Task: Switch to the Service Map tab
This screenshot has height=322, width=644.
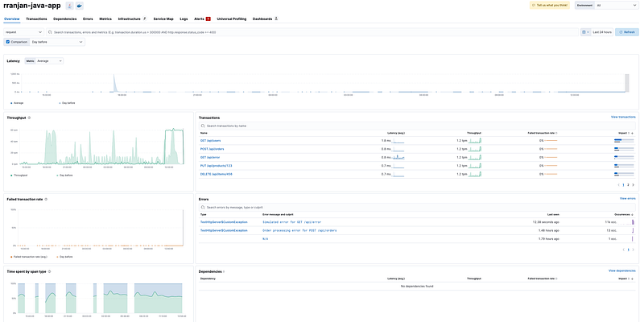Action: [x=163, y=19]
